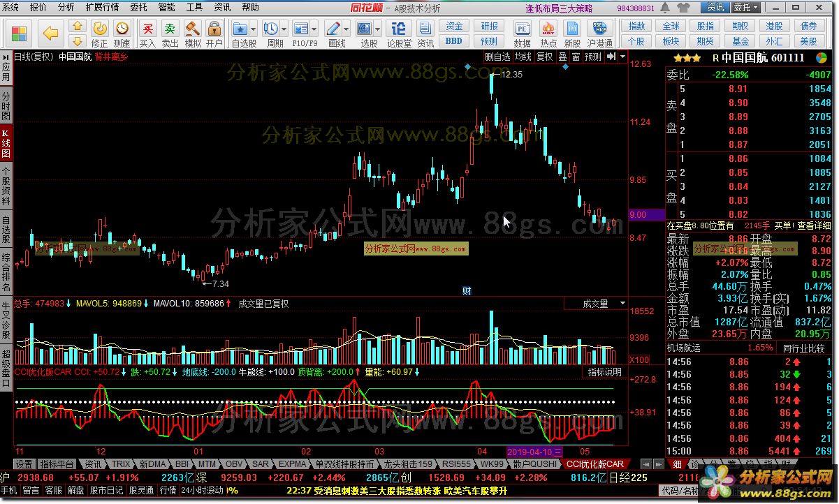Open the 论股堂 forum icon

[399, 33]
